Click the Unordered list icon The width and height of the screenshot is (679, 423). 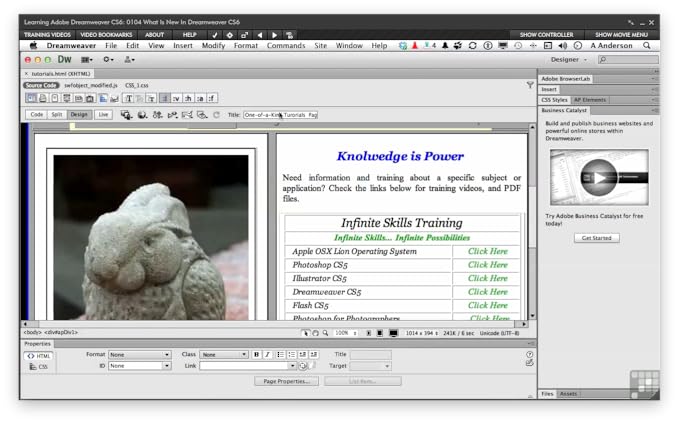coord(281,355)
